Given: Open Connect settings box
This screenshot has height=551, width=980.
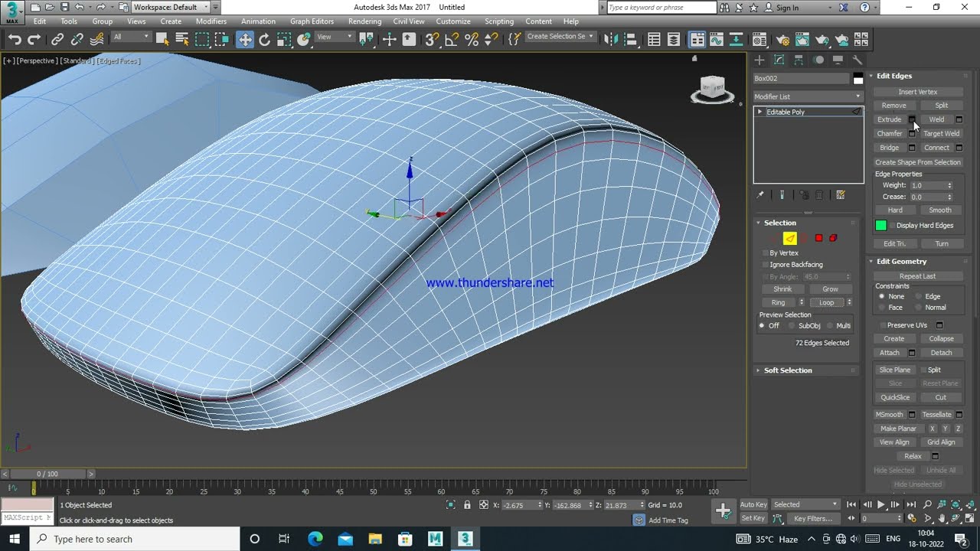Looking at the screenshot, I should click(x=959, y=148).
